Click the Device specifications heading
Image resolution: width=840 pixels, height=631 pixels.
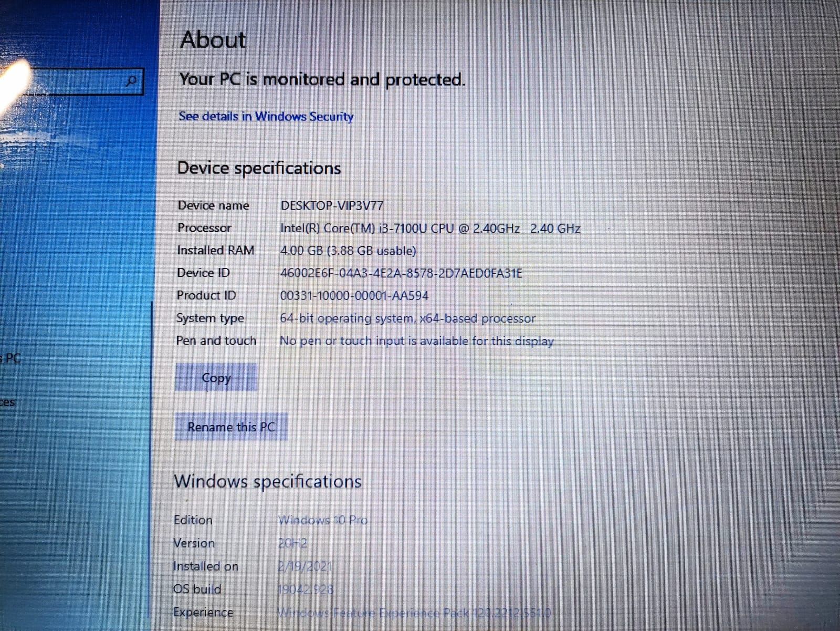coord(259,168)
